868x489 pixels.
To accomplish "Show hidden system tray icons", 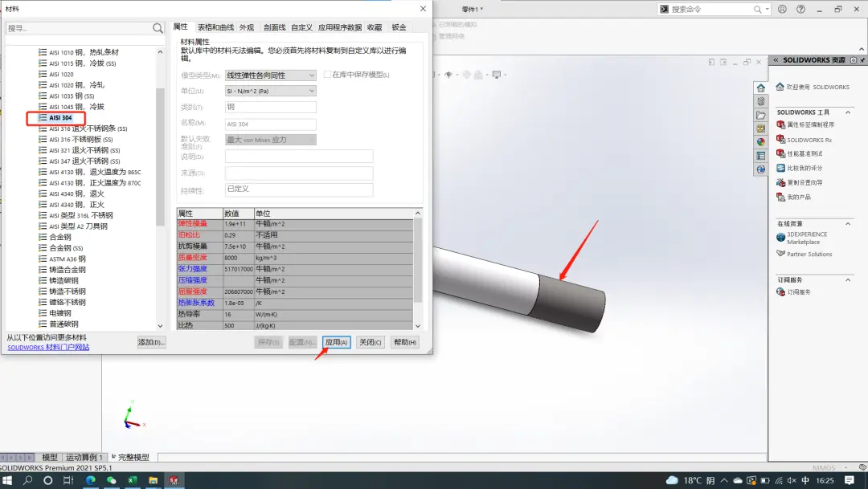I will click(x=724, y=480).
